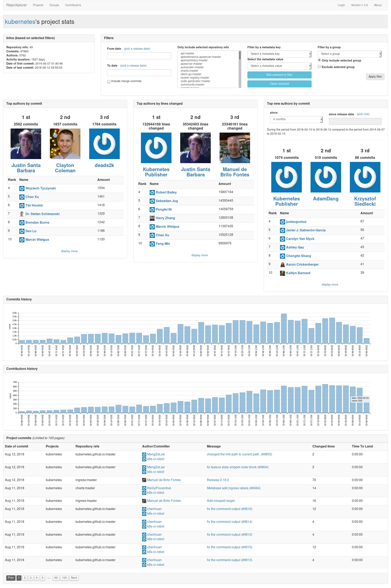Click Krzysztof Siedlecki's large avatar icon
Image resolution: width=391 pixels, height=588 pixels.
365,177
